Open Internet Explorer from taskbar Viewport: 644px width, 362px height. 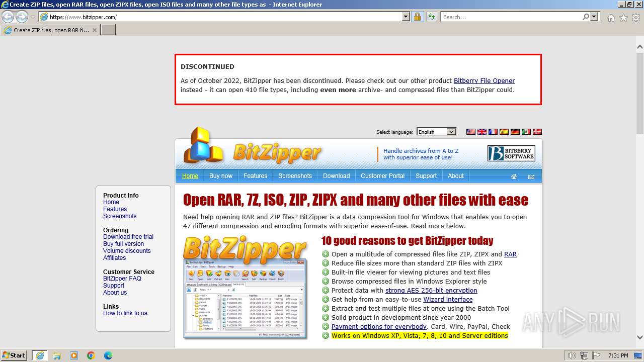tap(40, 355)
